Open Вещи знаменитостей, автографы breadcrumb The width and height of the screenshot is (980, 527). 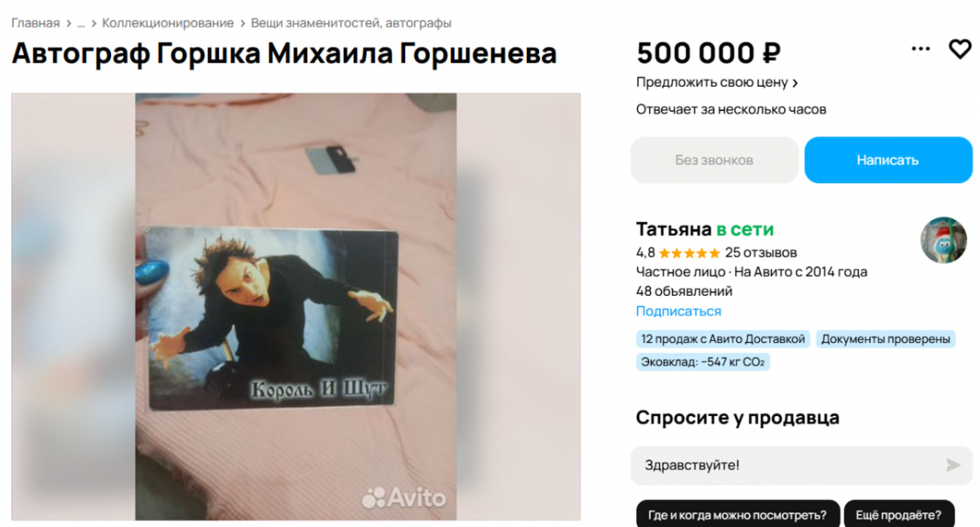pyautogui.click(x=351, y=23)
